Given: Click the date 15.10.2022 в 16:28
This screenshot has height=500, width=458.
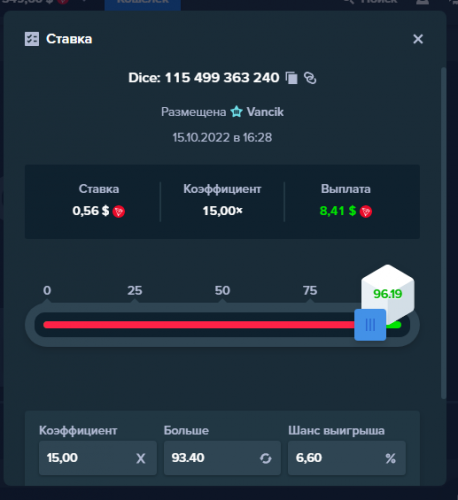Looking at the screenshot, I should click(x=222, y=137).
